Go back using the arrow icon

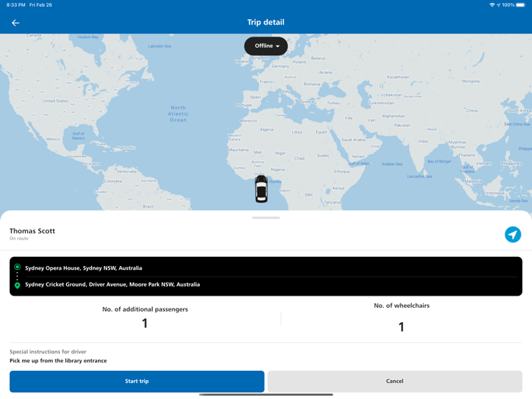(x=15, y=23)
